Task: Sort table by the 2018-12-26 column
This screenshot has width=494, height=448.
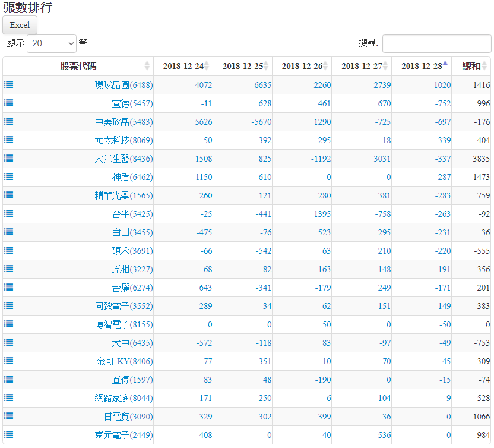Action: (302, 66)
